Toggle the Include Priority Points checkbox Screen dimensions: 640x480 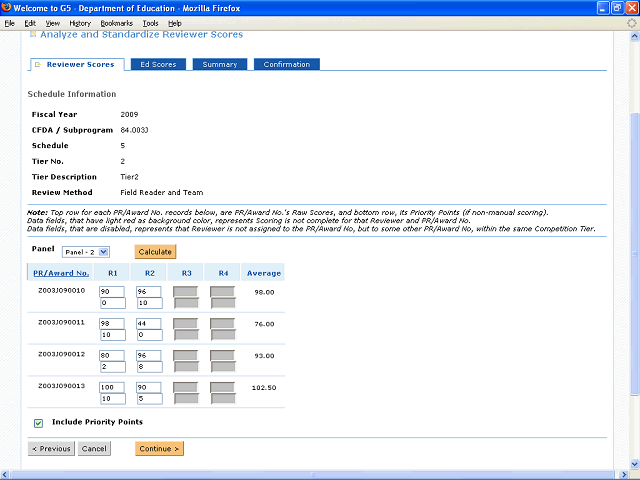click(x=38, y=423)
